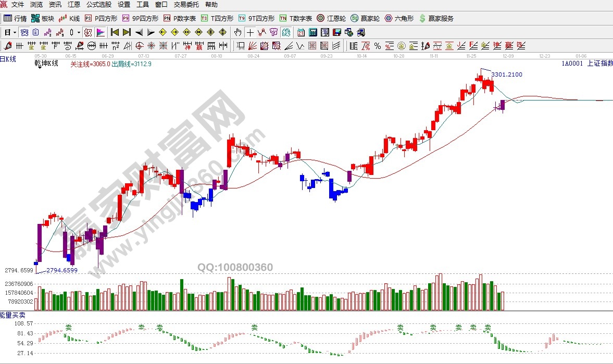Click the floppy disk save icon
The image size is (613, 364).
coord(337,32)
